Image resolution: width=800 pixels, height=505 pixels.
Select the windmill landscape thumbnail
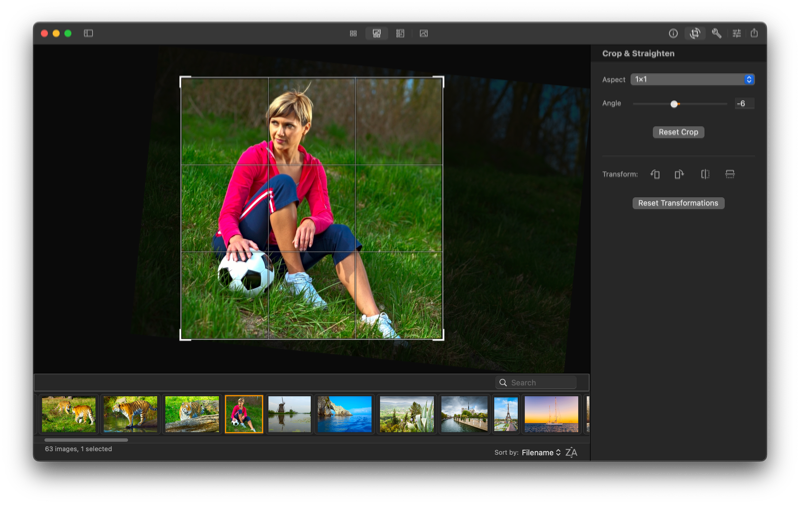(289, 414)
